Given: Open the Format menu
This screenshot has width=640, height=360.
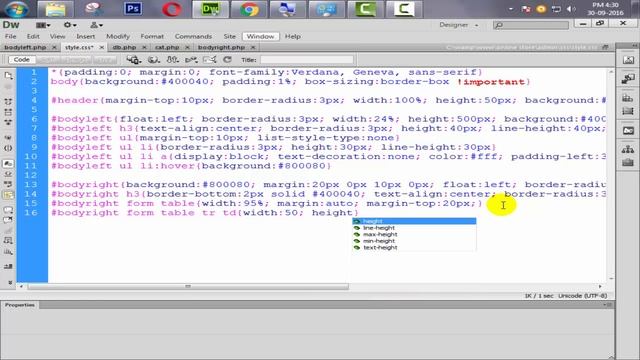Looking at the screenshot, I should [x=152, y=36].
